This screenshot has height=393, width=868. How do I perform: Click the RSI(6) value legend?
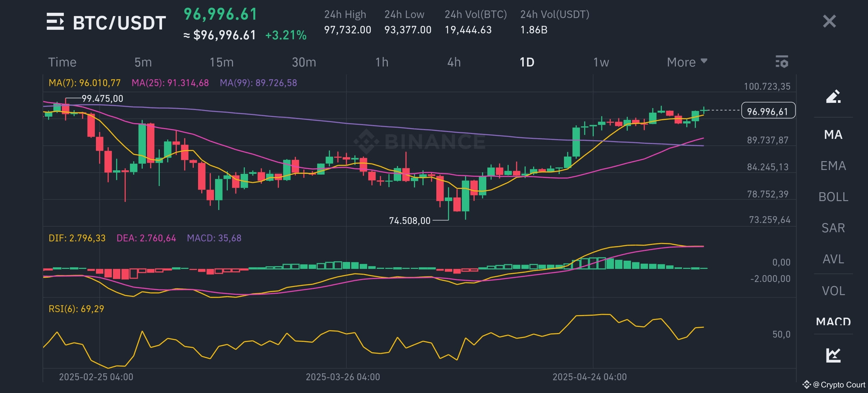(x=76, y=309)
